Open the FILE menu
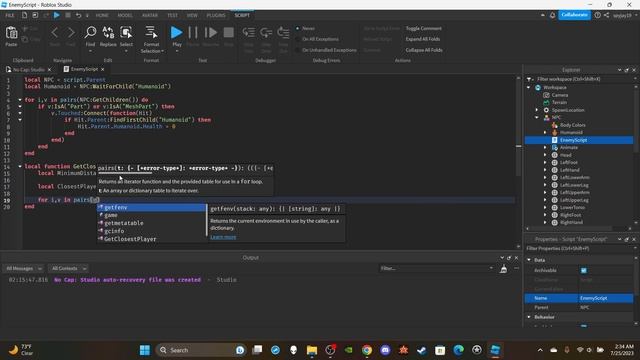This screenshot has width=640, height=360. coord(10,15)
